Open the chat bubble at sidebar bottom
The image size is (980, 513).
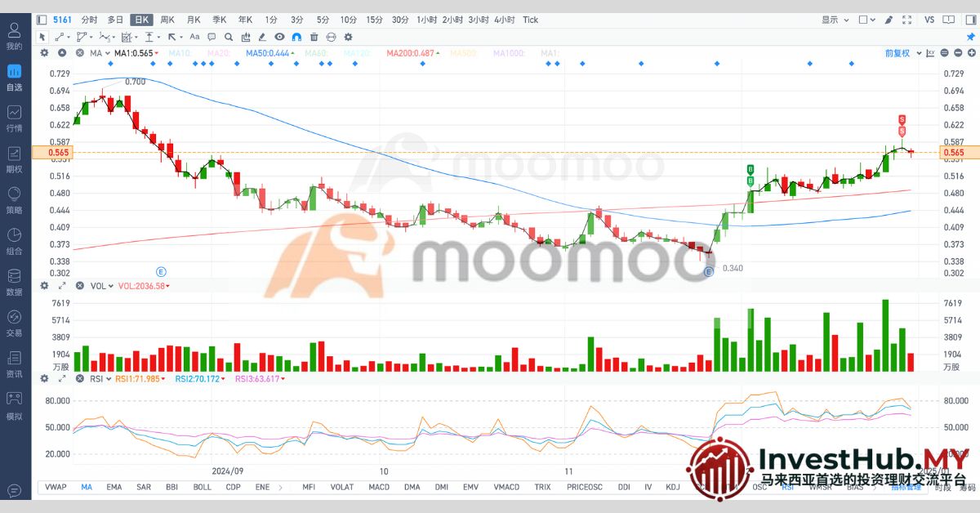[x=14, y=490]
